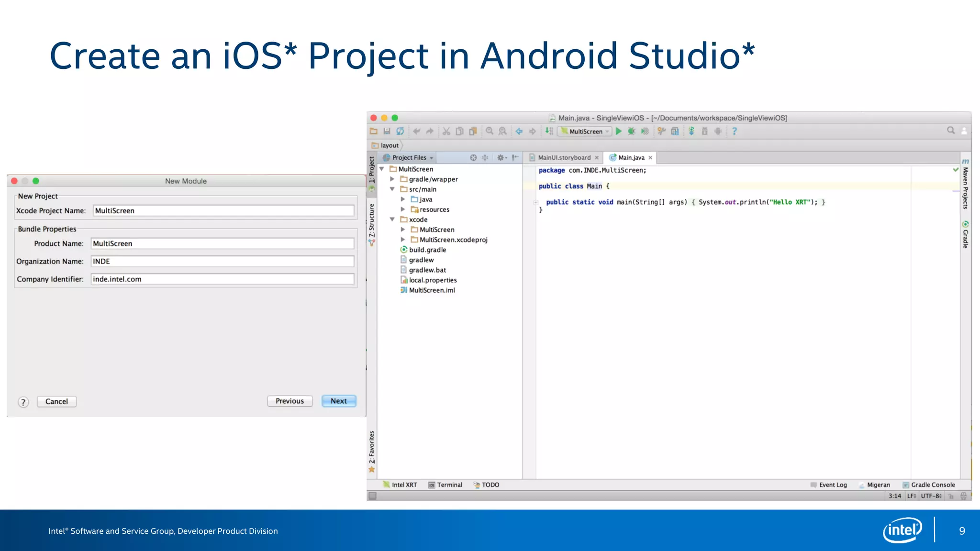Click the Find magnifier icon in toolbar
Image resolution: width=980 pixels, height=551 pixels.
(489, 131)
